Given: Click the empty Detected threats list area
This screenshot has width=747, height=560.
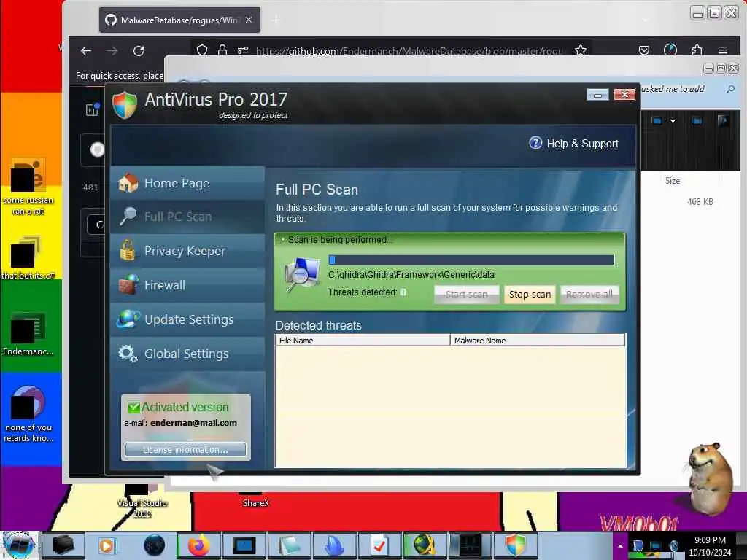Looking at the screenshot, I should pos(450,407).
